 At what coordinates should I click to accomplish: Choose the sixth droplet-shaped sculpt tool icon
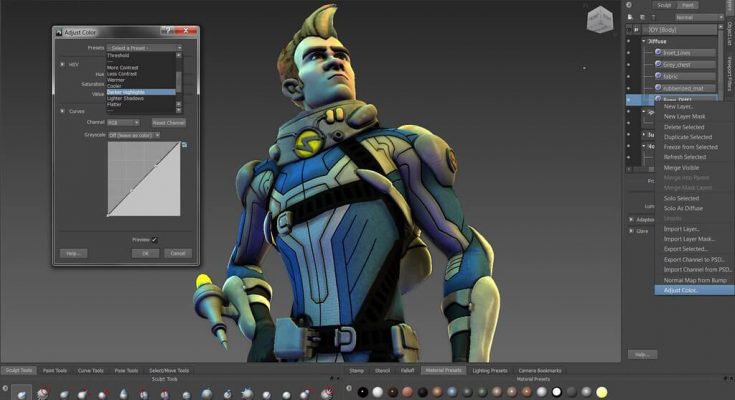point(123,393)
